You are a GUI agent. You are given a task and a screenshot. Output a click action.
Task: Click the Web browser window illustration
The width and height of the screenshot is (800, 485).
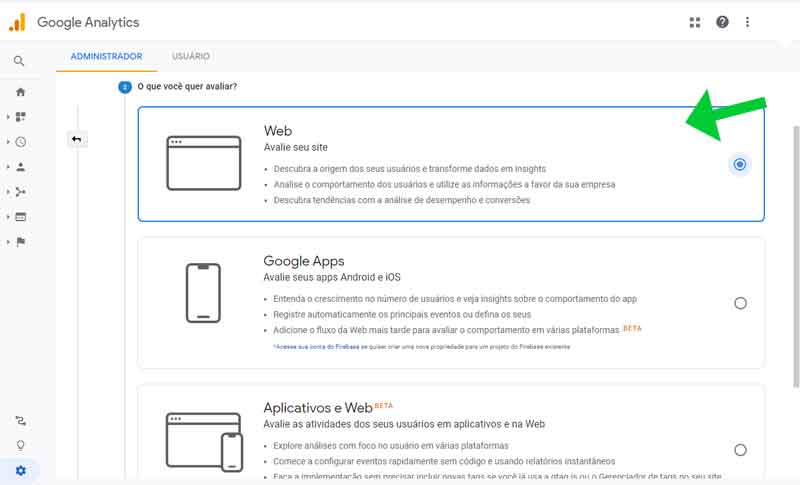point(204,163)
